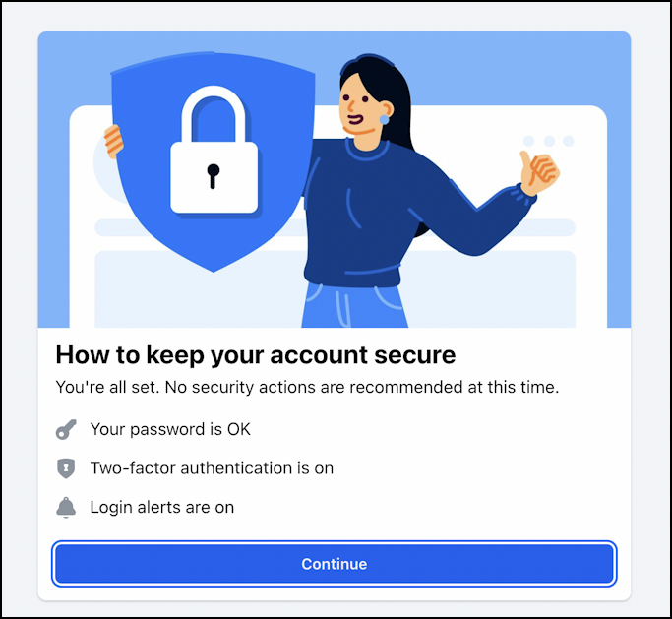
Task: Click the three dots in the illustrated window
Action: pos(549,141)
